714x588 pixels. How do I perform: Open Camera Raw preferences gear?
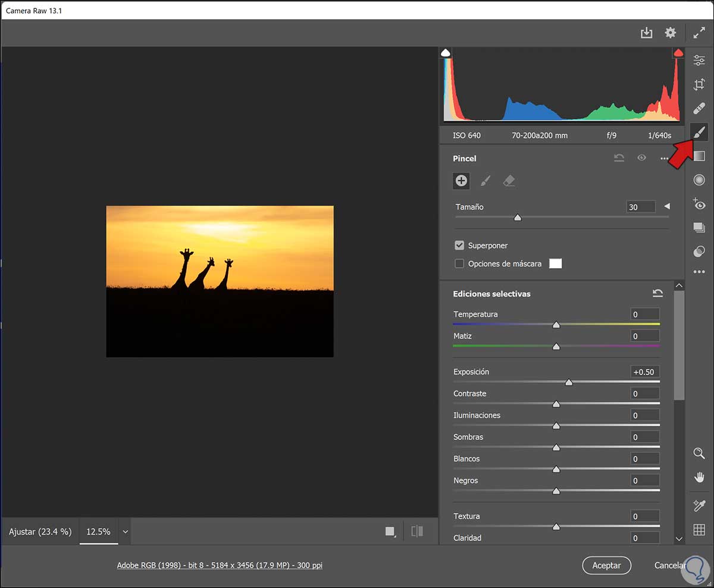point(671,33)
